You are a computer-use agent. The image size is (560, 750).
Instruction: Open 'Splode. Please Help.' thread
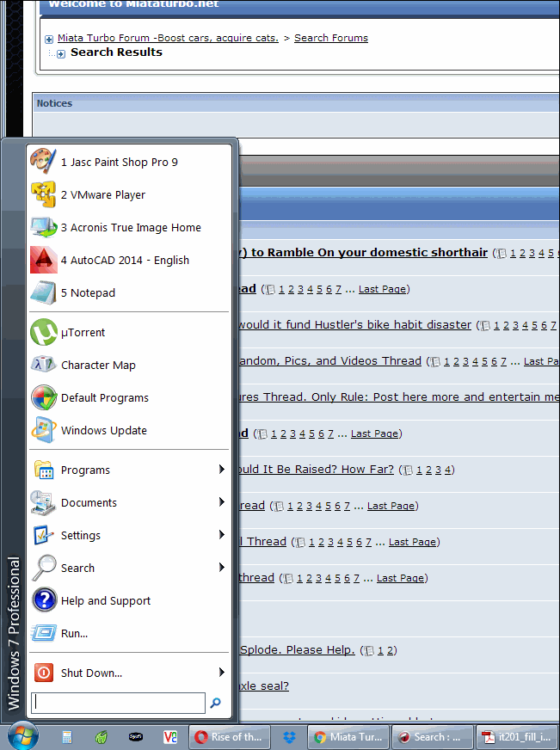pyautogui.click(x=297, y=649)
